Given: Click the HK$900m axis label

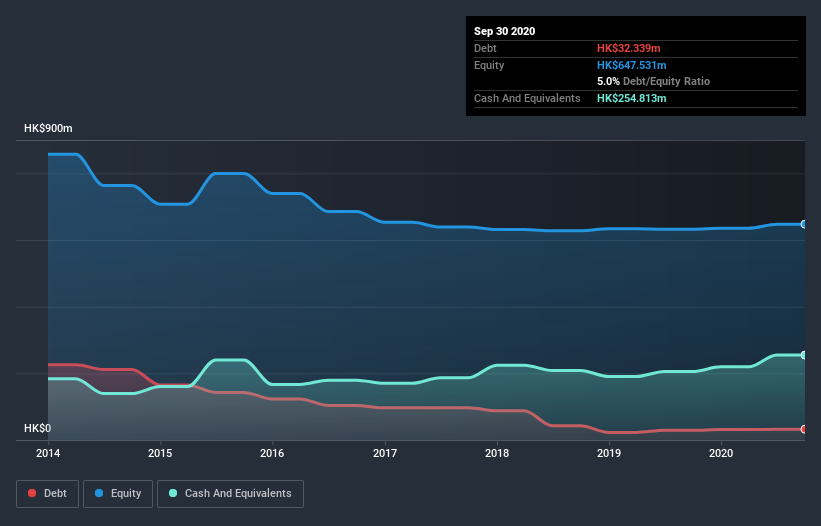Looking at the screenshot, I should point(48,128).
